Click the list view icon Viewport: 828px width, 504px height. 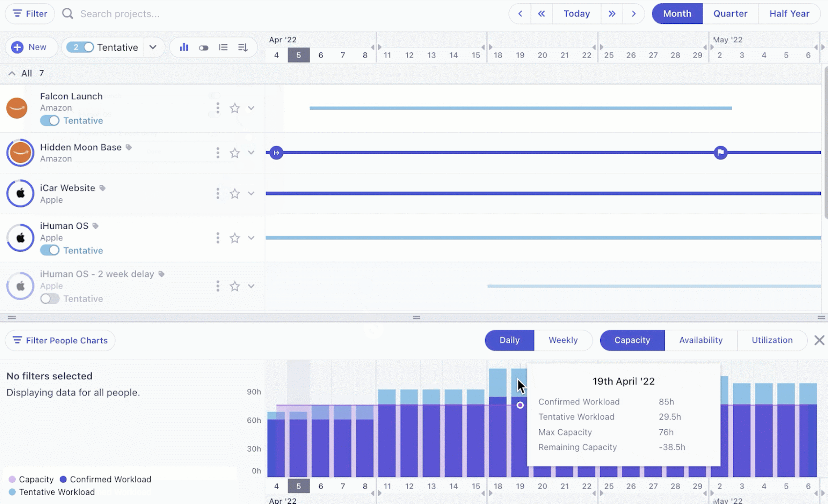point(223,47)
